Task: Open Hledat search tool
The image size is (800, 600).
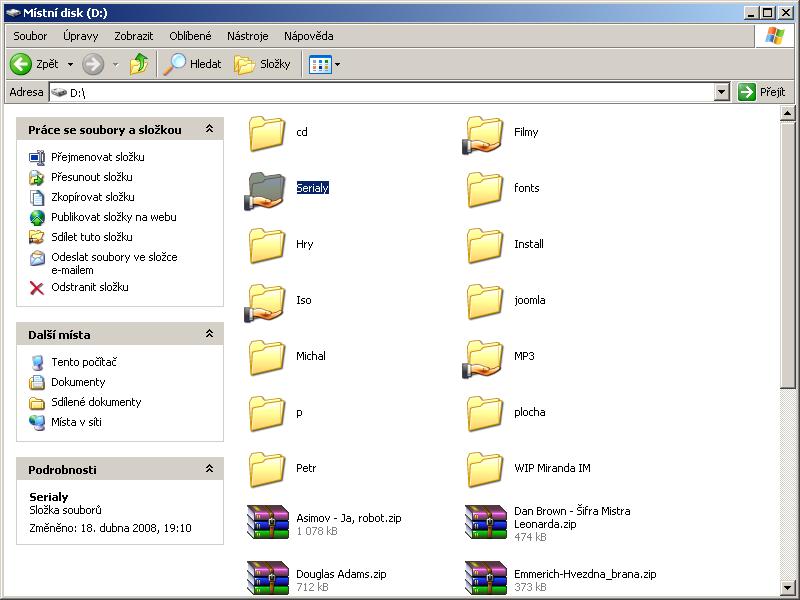Action: tap(192, 64)
